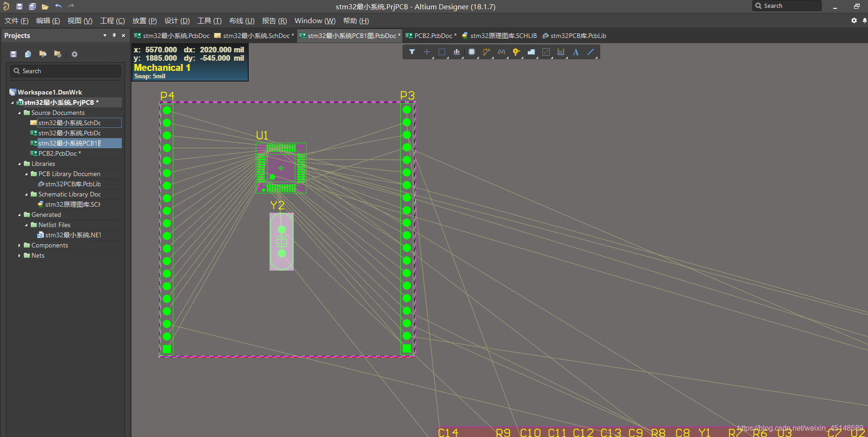Open the 设计 (D) menu
This screenshot has width=868, height=437.
point(177,21)
